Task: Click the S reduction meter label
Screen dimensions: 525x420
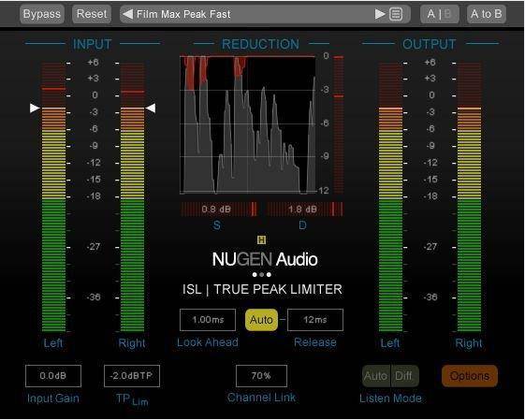Action: tap(216, 224)
